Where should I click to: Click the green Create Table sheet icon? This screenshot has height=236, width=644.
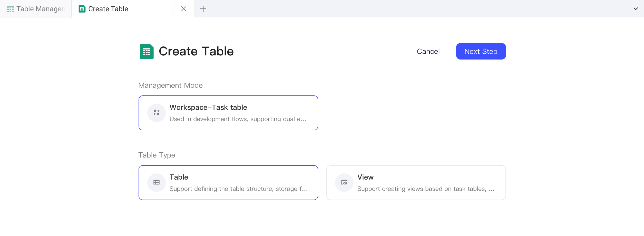pos(147,51)
